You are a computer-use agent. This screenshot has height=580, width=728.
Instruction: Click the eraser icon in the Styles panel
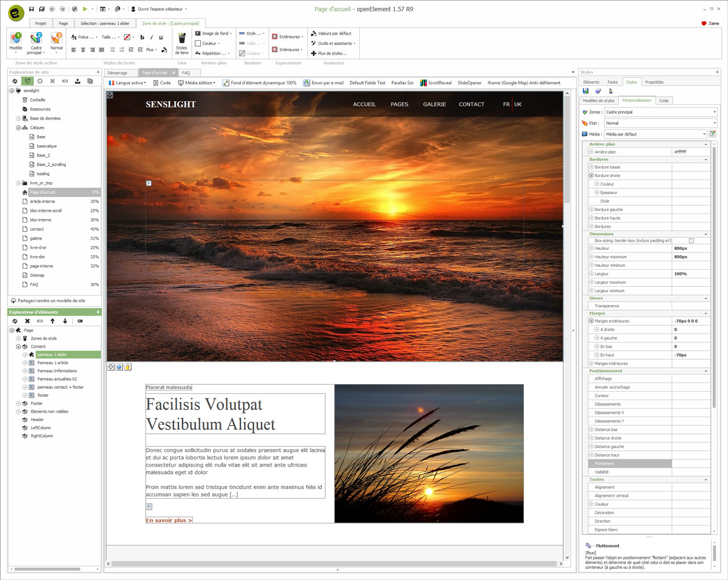pyautogui.click(x=598, y=91)
